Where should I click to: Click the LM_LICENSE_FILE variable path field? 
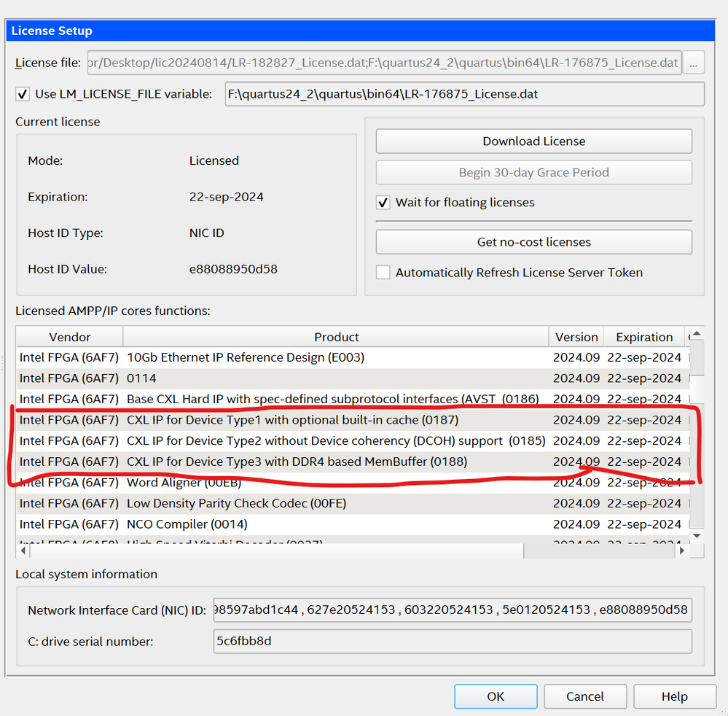coord(465,94)
